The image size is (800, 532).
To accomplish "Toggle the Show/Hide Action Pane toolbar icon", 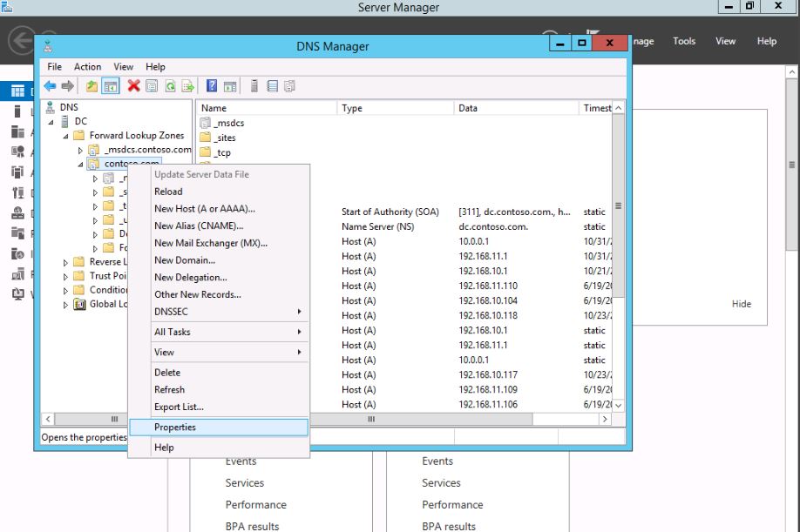I will 230,86.
